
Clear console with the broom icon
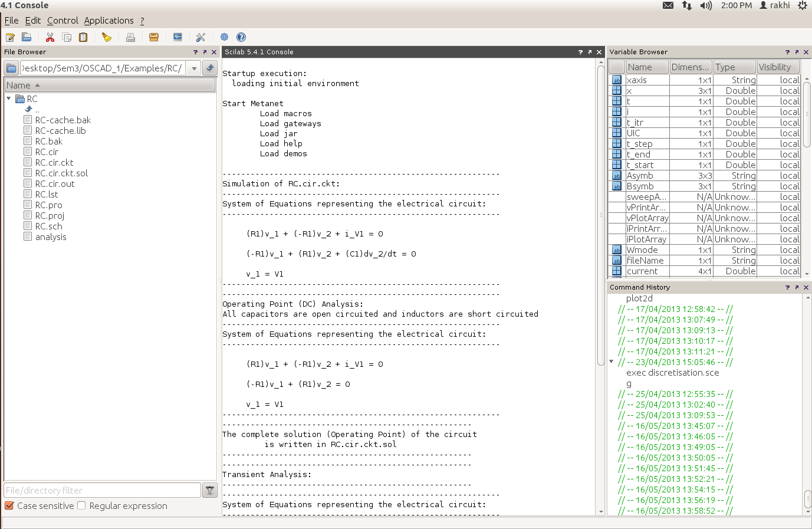[x=107, y=37]
